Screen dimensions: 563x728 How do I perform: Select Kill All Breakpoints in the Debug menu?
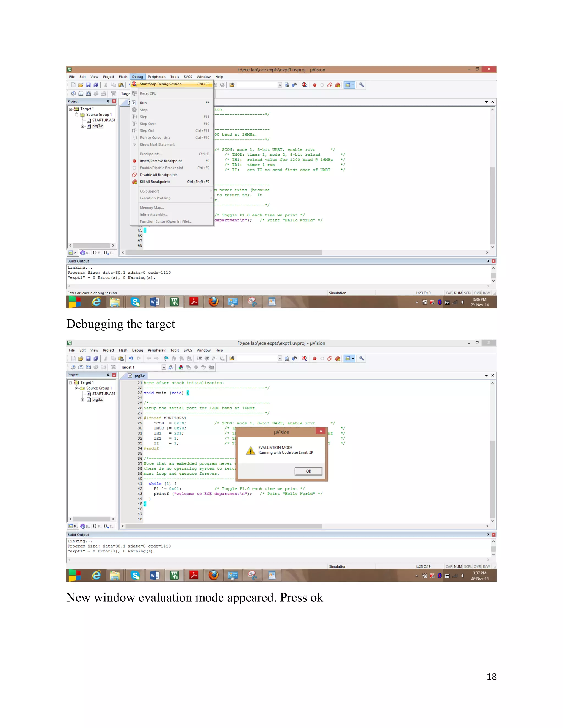click(x=172, y=182)
